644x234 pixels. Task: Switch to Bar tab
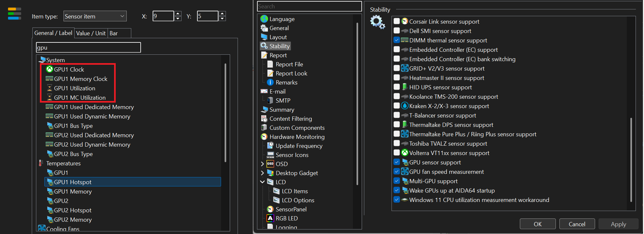click(119, 33)
